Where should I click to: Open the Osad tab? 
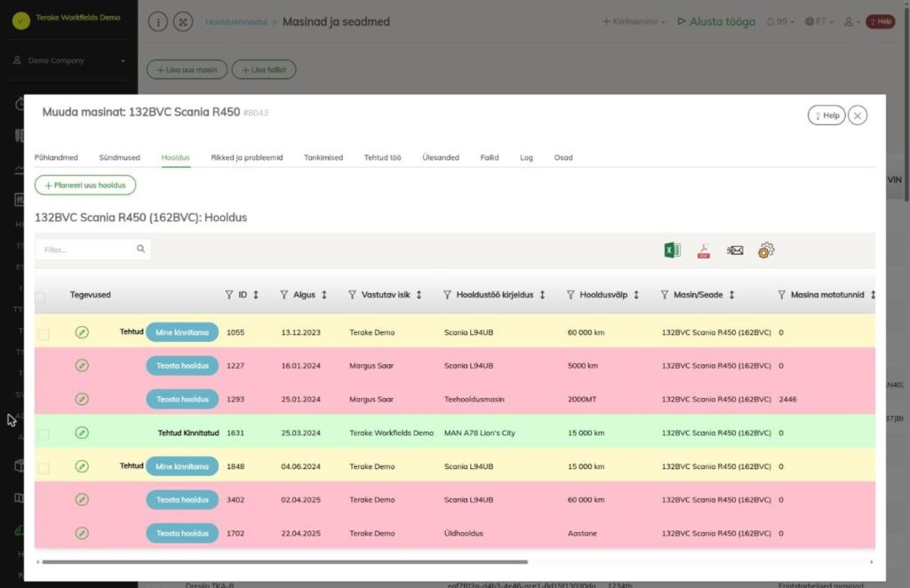pos(563,157)
